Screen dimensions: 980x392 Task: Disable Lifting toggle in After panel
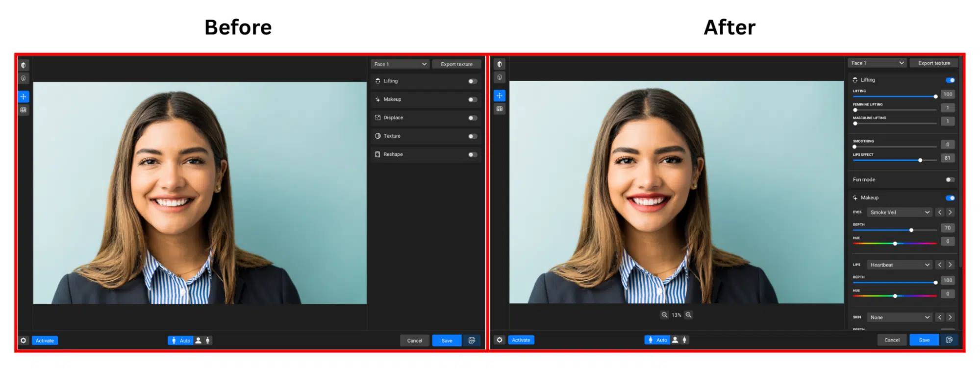coord(950,80)
